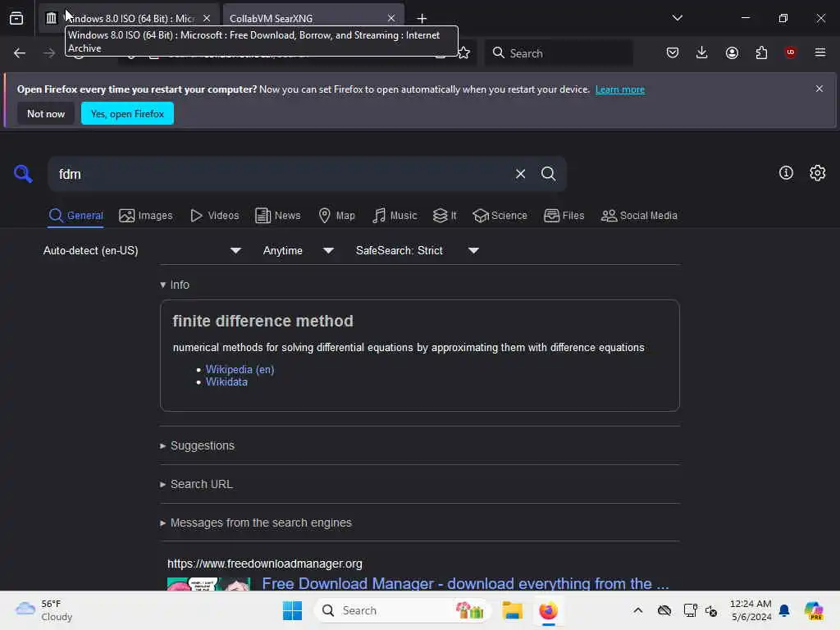Close the CollabVM SearXNG tab
The height and width of the screenshot is (630, 840).
point(391,18)
